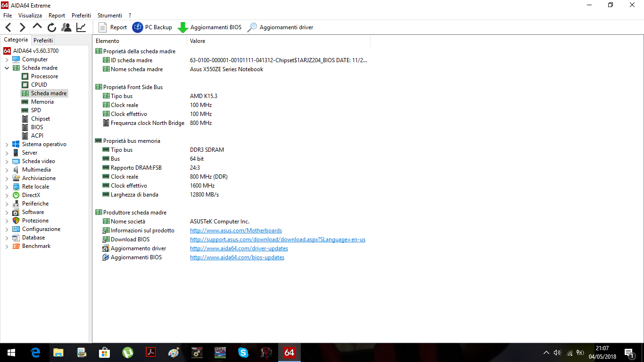This screenshot has width=644, height=362.
Task: Check for Aggiornamenti BIOS in the toolbar
Action: point(209,27)
